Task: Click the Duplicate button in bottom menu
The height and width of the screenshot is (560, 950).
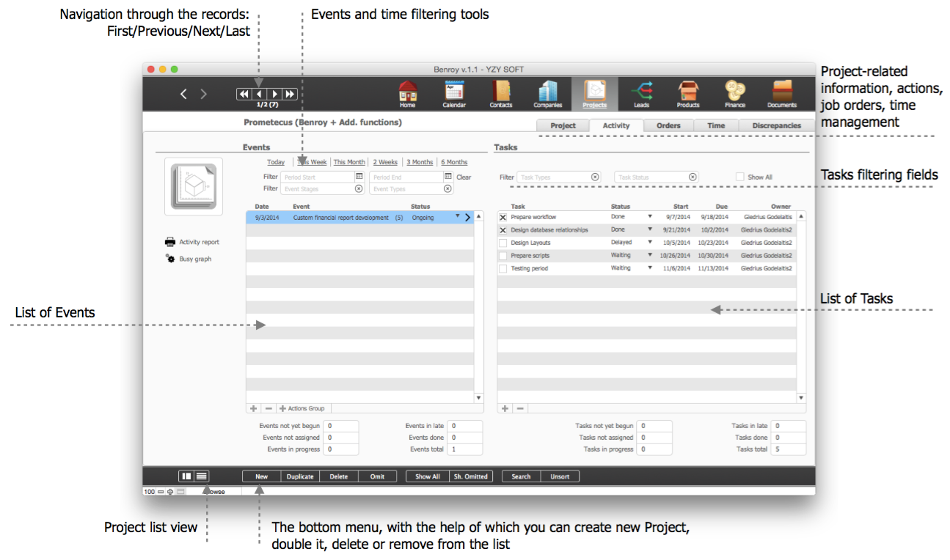Action: (x=300, y=476)
